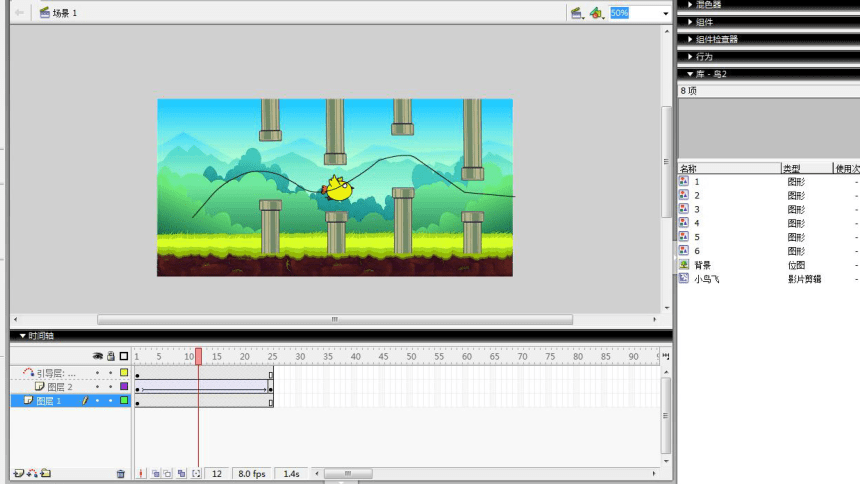The width and height of the screenshot is (860, 484).
Task: Toggle outline view for all layers
Action: point(124,356)
